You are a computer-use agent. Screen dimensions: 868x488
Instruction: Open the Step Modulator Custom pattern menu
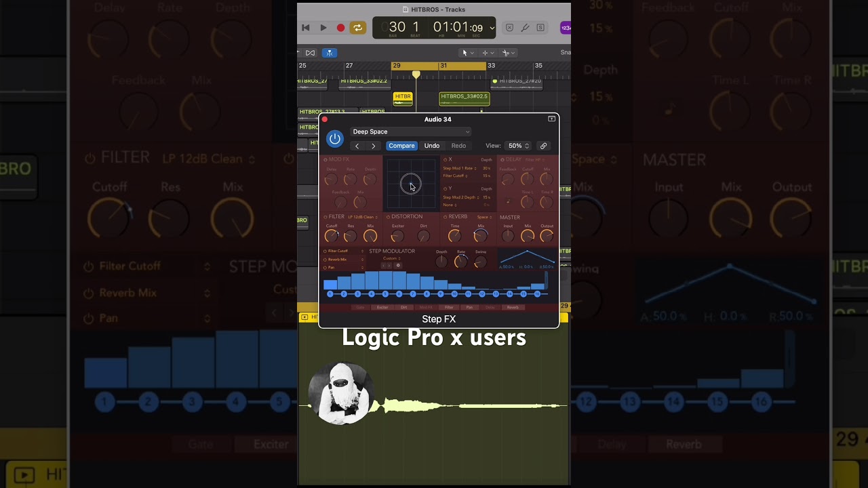pos(391,258)
